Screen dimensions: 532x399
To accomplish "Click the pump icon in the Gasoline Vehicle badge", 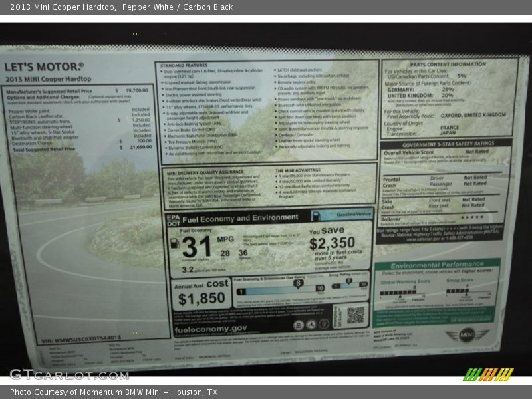I will click(316, 215).
